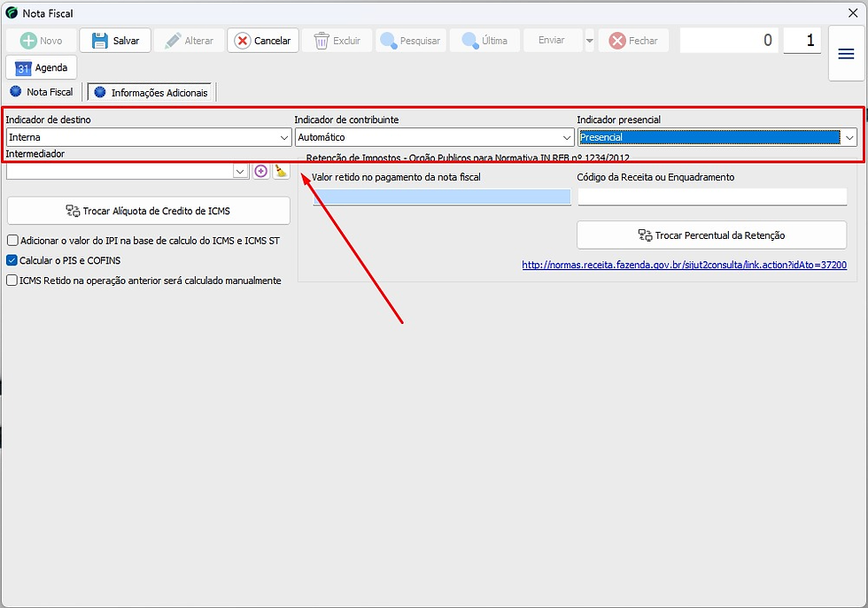Clear Intermediador with the broom icon
This screenshot has height=608, width=868.
tap(282, 171)
